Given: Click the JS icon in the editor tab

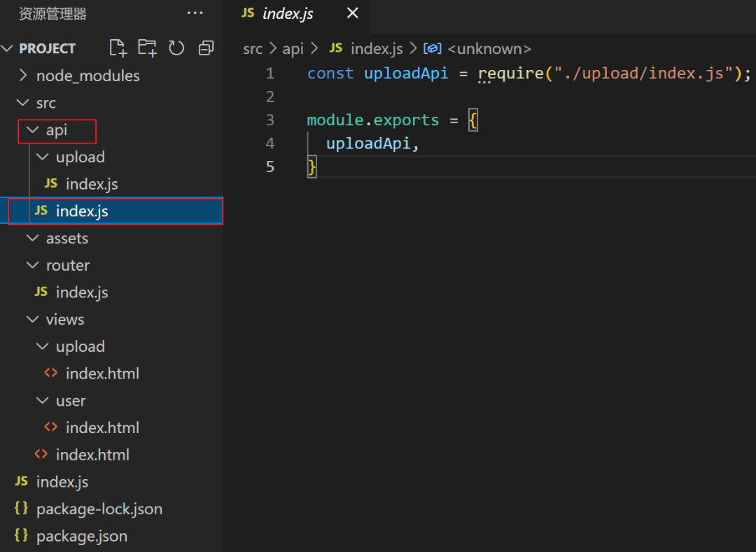Looking at the screenshot, I should tap(247, 13).
